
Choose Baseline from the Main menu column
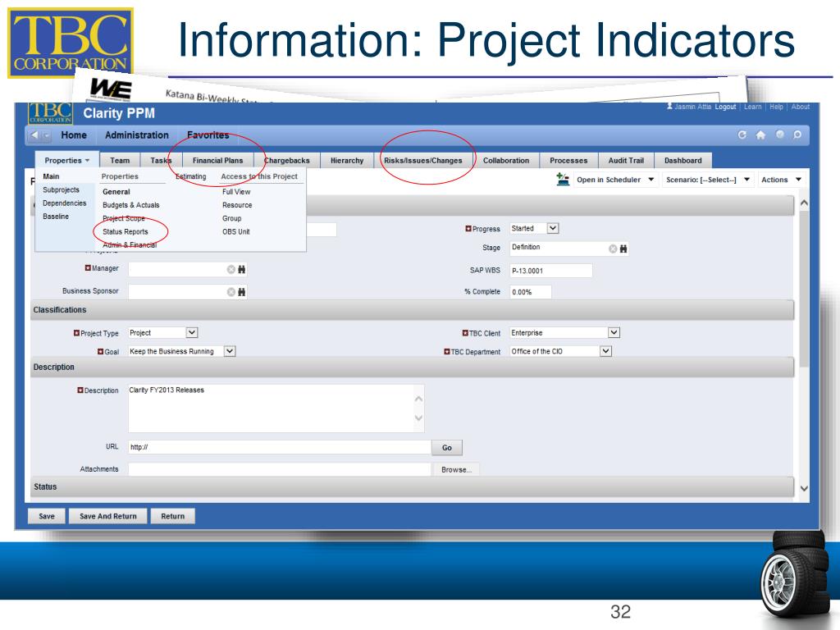point(56,217)
